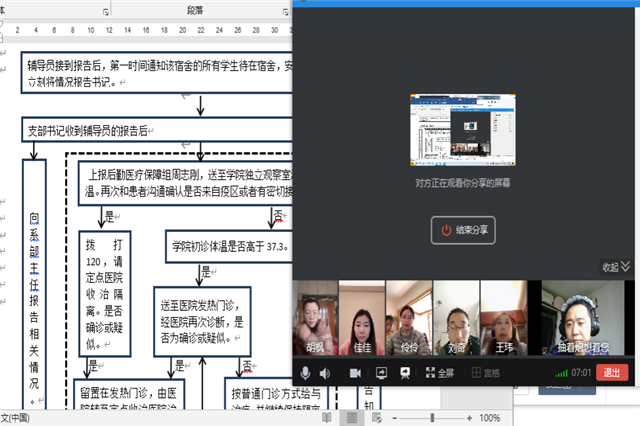Open the 段落 paragraph dialog launcher

click(x=283, y=10)
